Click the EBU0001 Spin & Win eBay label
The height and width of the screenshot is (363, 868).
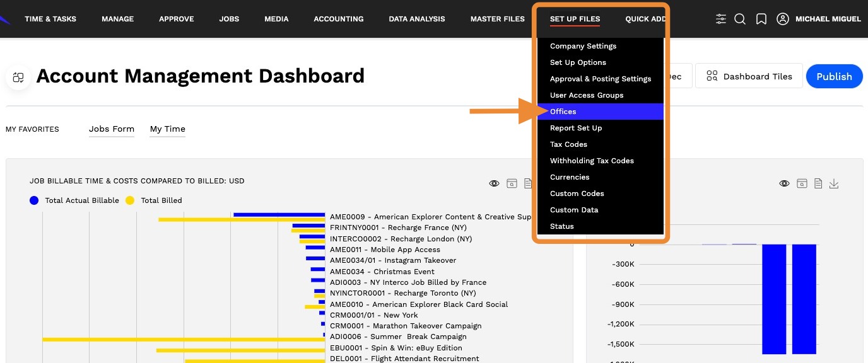click(x=396, y=348)
